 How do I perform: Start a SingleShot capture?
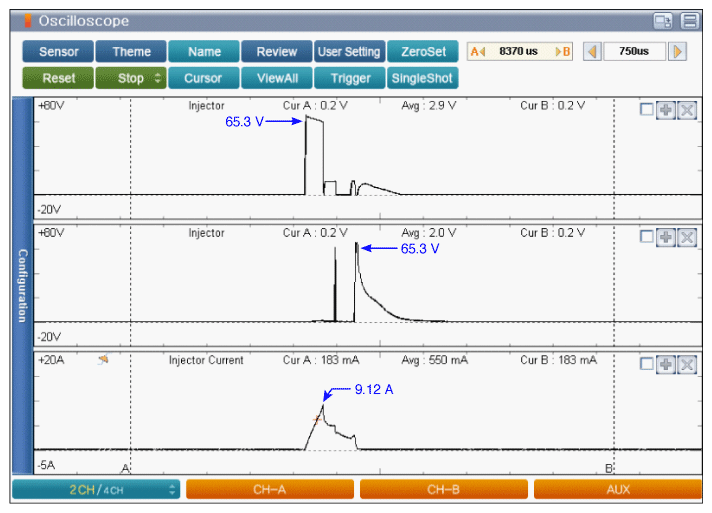click(423, 78)
